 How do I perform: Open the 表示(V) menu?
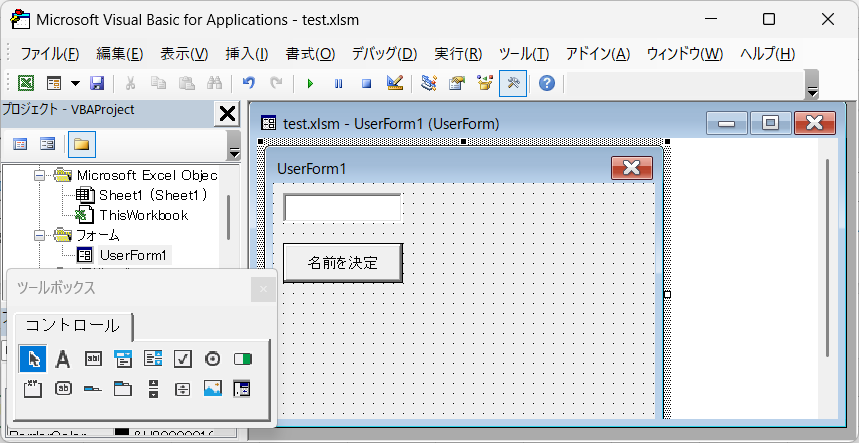point(184,54)
